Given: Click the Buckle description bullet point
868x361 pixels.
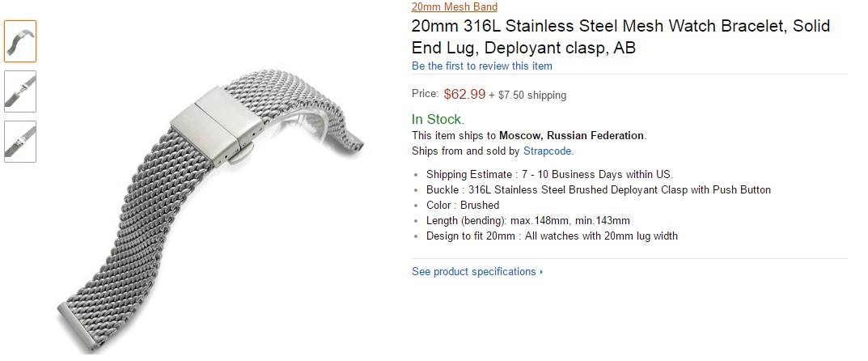Looking at the screenshot, I should pyautogui.click(x=599, y=190).
